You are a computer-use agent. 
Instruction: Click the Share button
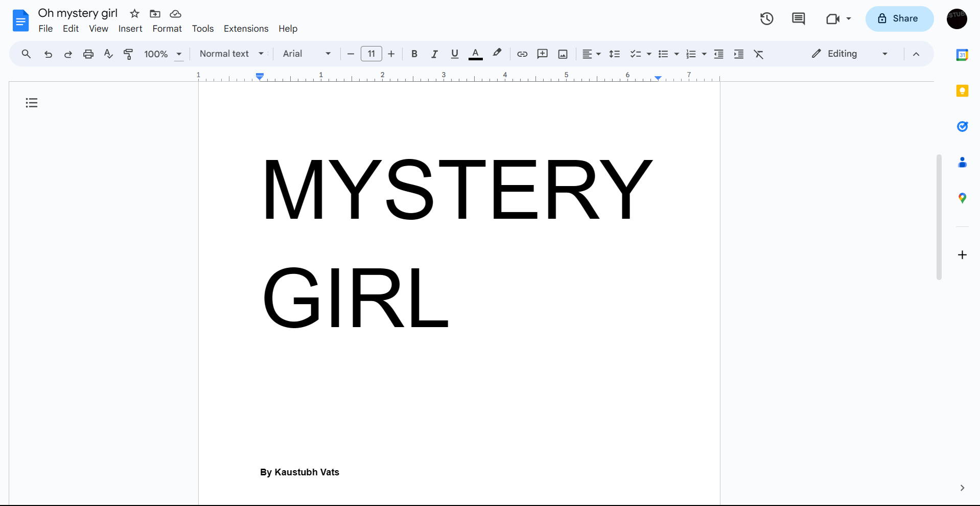899,19
